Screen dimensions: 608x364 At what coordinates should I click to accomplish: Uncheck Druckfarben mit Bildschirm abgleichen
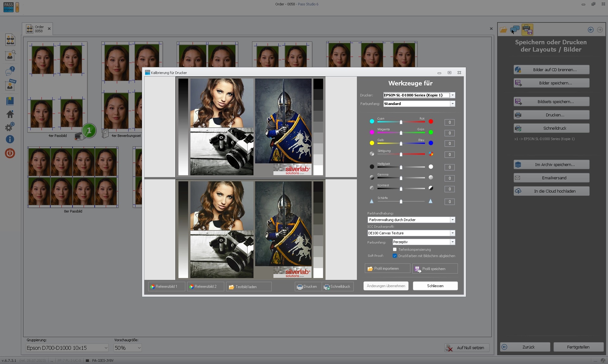(x=395, y=256)
